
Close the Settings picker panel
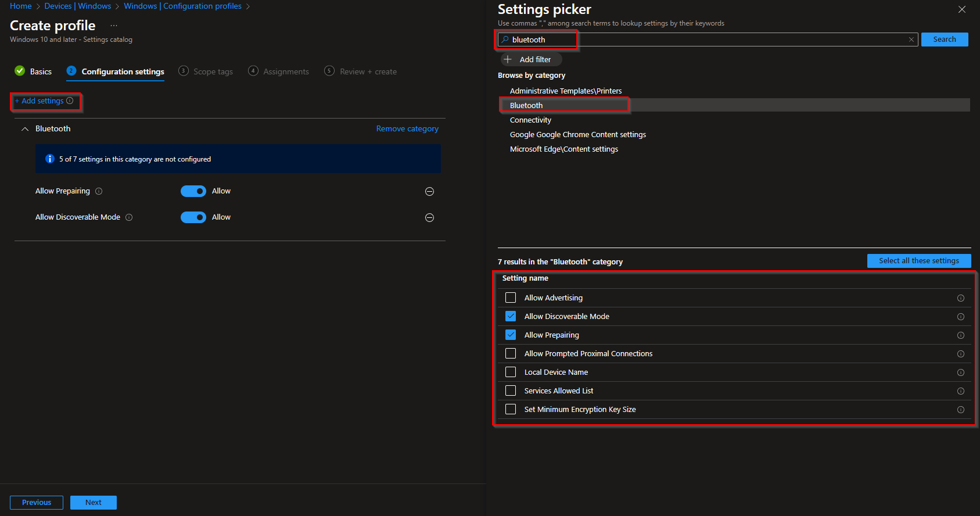[962, 9]
